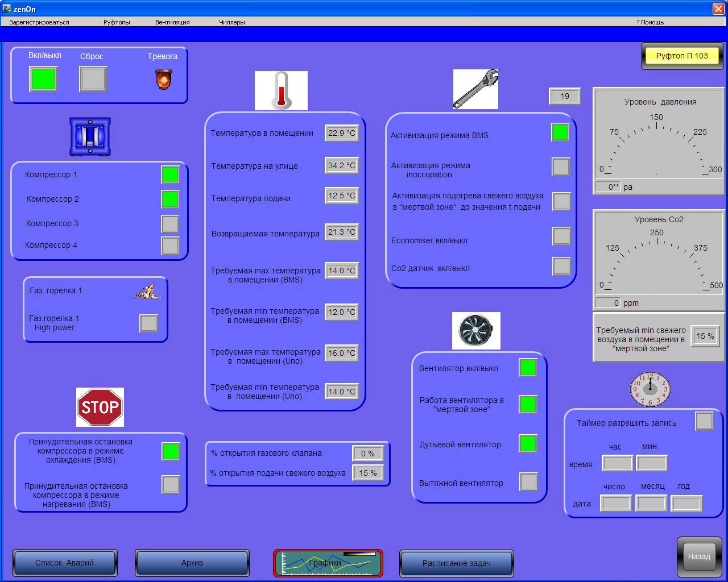Click the thermometer temperature icon
Screen dimensions: 728x582
[281, 90]
